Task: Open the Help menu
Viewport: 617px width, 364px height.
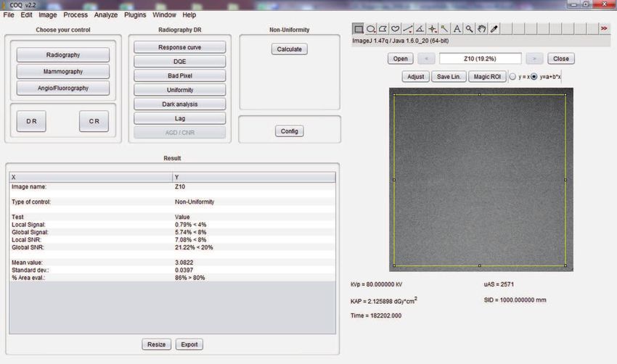Action: (x=189, y=15)
